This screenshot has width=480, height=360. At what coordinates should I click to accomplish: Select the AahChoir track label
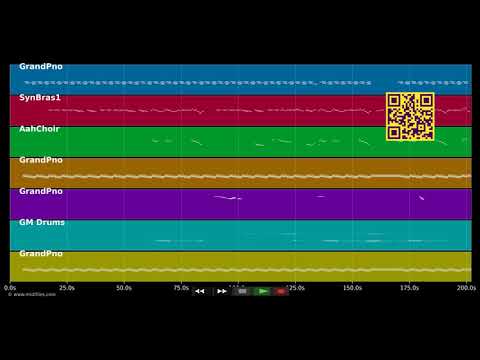point(39,129)
